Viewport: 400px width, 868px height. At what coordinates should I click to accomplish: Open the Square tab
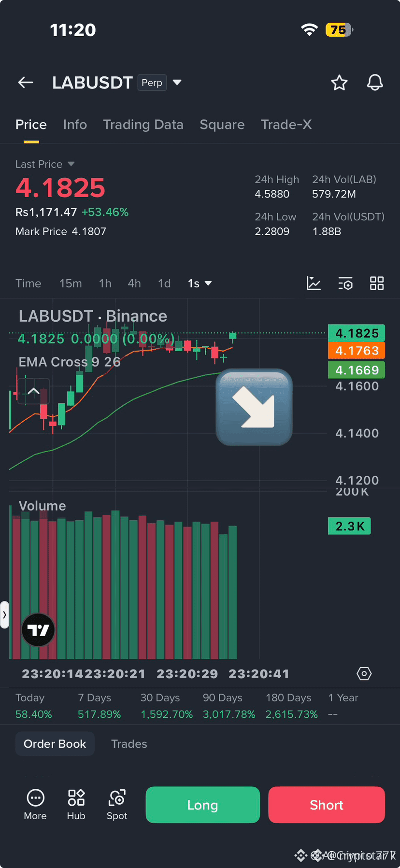click(222, 125)
